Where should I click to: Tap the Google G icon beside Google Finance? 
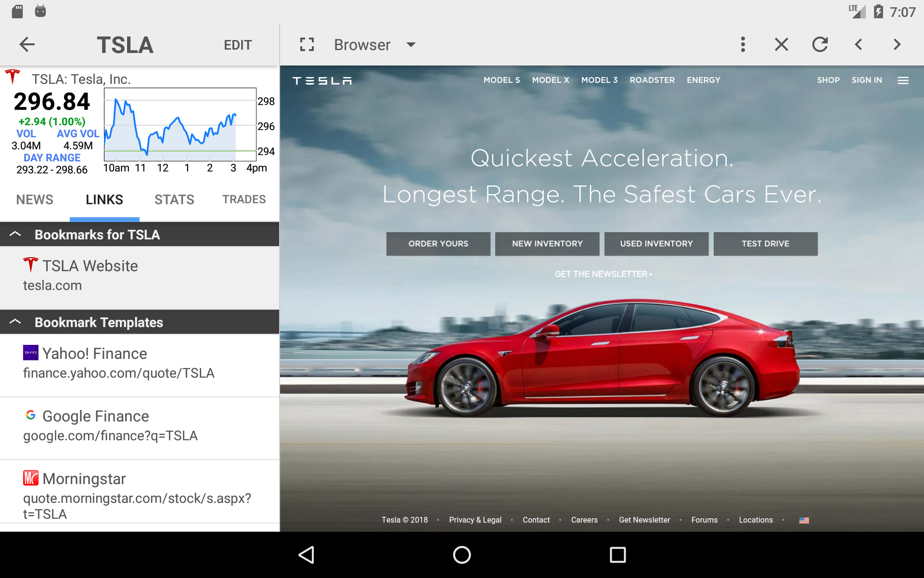click(31, 415)
